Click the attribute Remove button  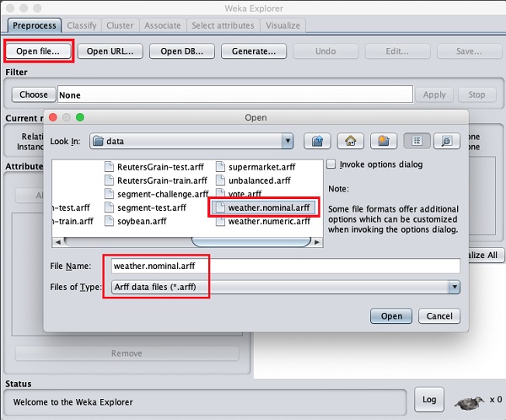click(x=127, y=353)
